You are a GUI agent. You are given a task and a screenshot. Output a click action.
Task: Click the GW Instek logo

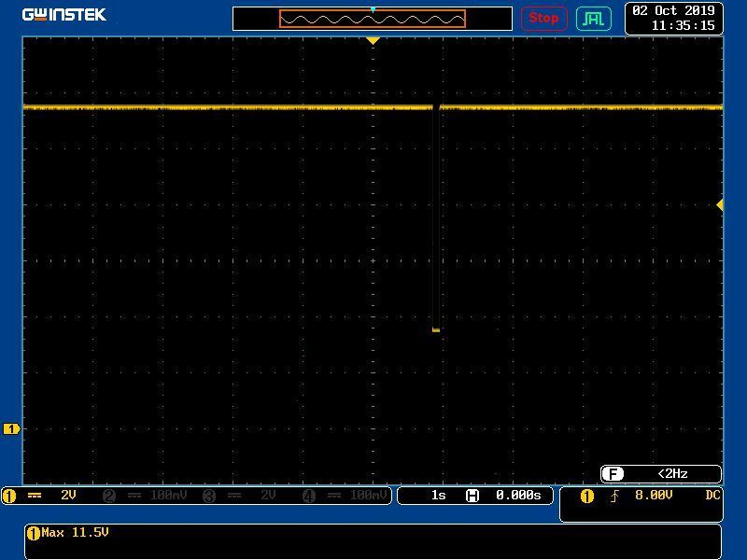(x=64, y=15)
